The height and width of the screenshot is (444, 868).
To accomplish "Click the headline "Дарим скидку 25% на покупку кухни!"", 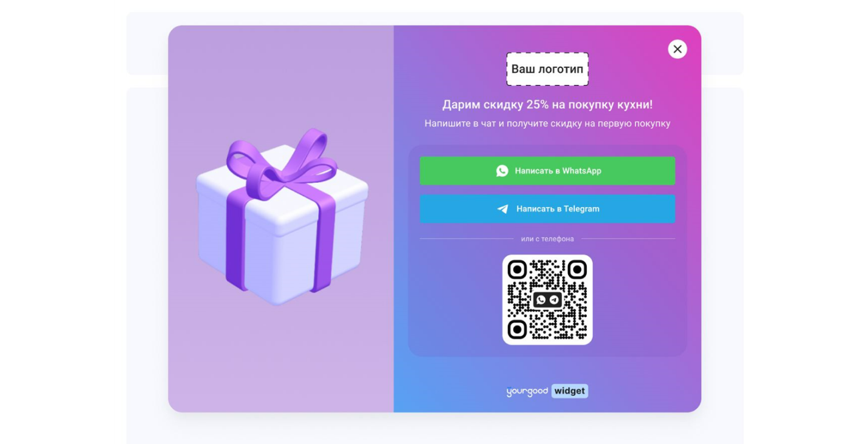I will pos(548,104).
